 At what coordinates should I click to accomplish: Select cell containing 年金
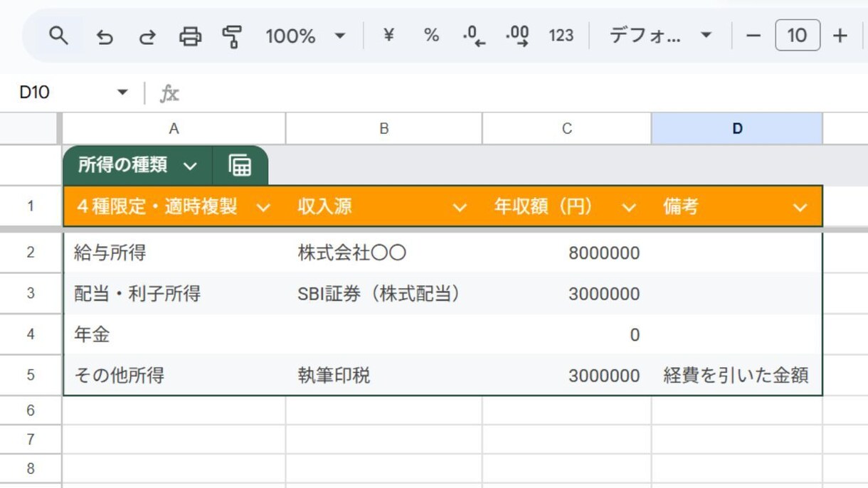(x=174, y=334)
